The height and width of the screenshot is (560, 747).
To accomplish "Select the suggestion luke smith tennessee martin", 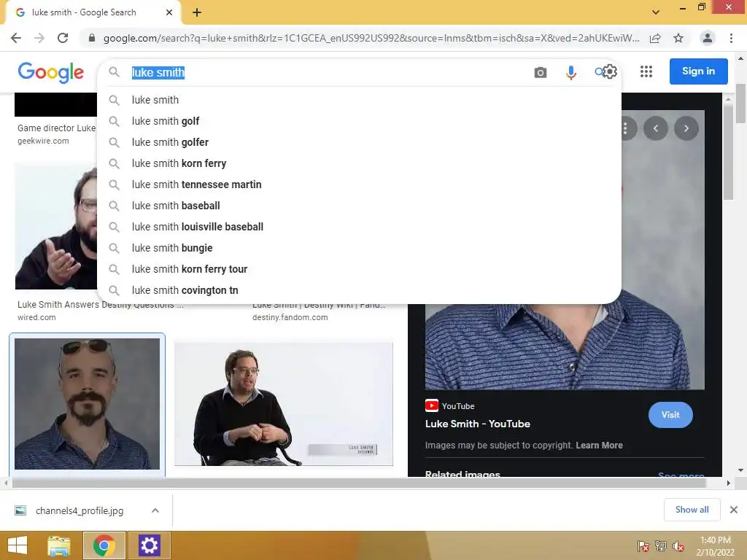I will [359, 184].
